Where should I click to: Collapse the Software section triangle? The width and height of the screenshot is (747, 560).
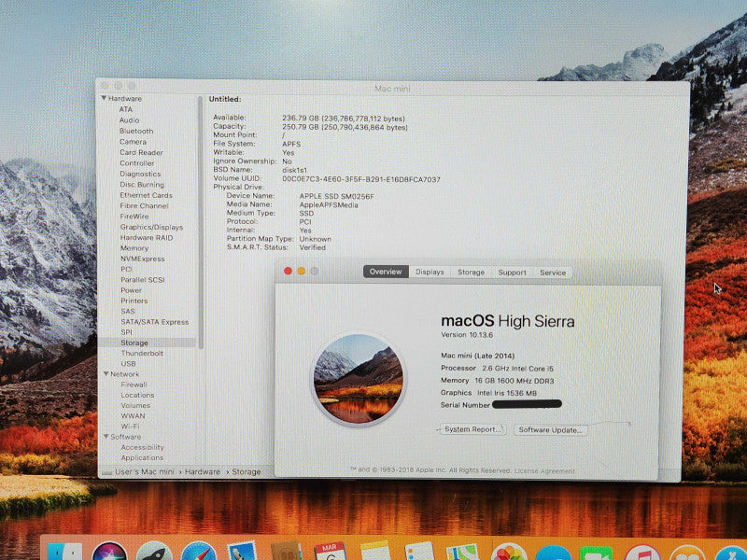(106, 436)
